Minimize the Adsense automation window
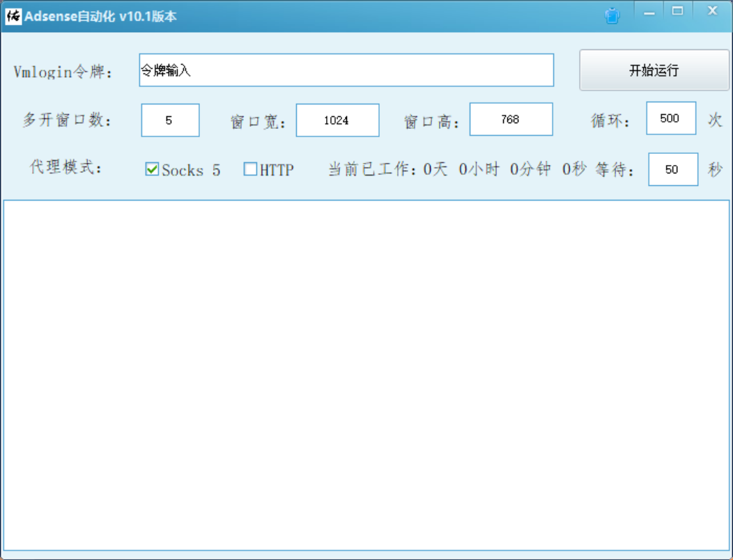Image resolution: width=733 pixels, height=560 pixels. [x=649, y=13]
